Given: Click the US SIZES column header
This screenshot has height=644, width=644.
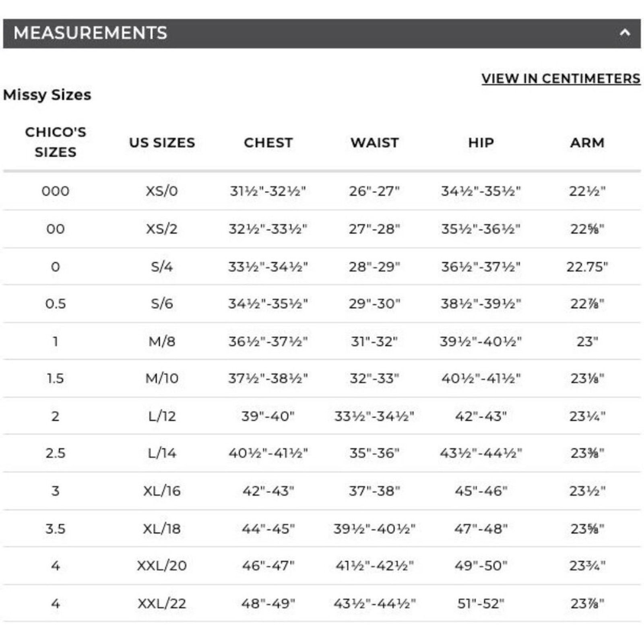Looking at the screenshot, I should pyautogui.click(x=162, y=142).
